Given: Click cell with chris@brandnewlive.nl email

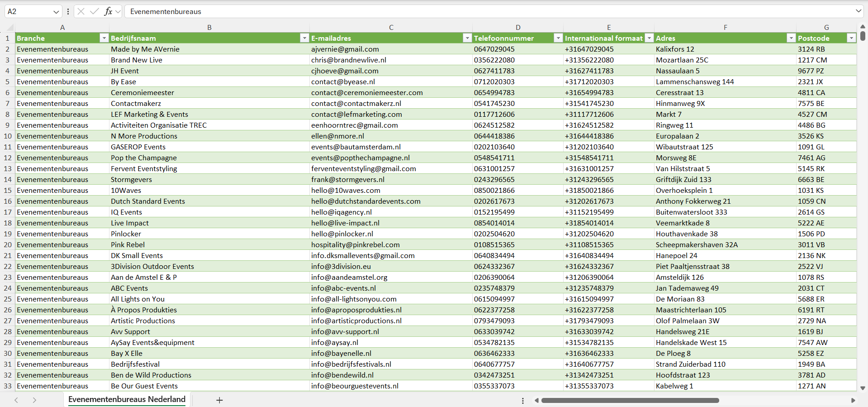Looking at the screenshot, I should point(348,60).
